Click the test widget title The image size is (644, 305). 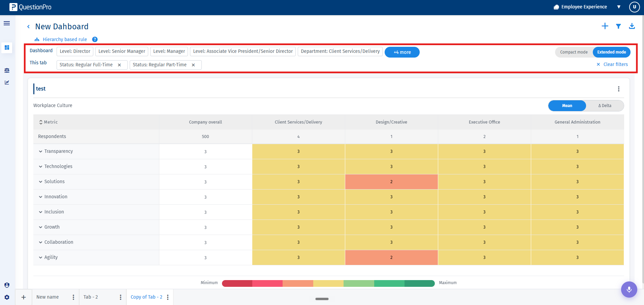pos(41,89)
